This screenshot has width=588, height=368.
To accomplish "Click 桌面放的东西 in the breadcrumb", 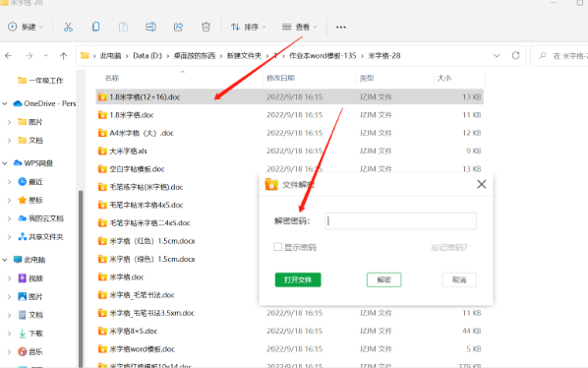I will pos(195,55).
